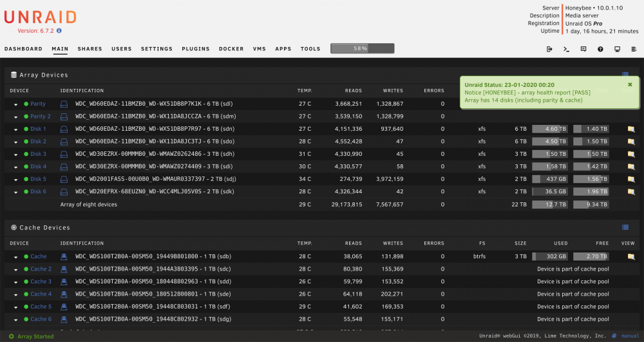Expand the Cache 5 row dropdown arrow

[x=15, y=307]
